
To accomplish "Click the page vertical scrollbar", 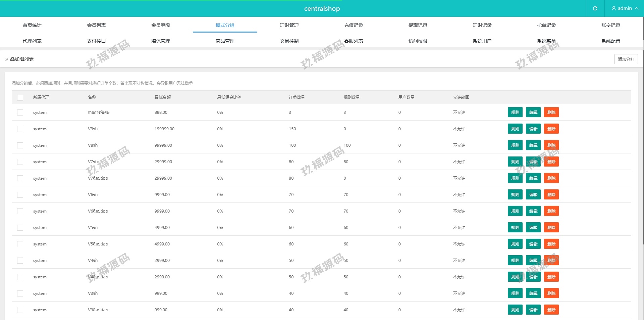I will tap(642, 134).
